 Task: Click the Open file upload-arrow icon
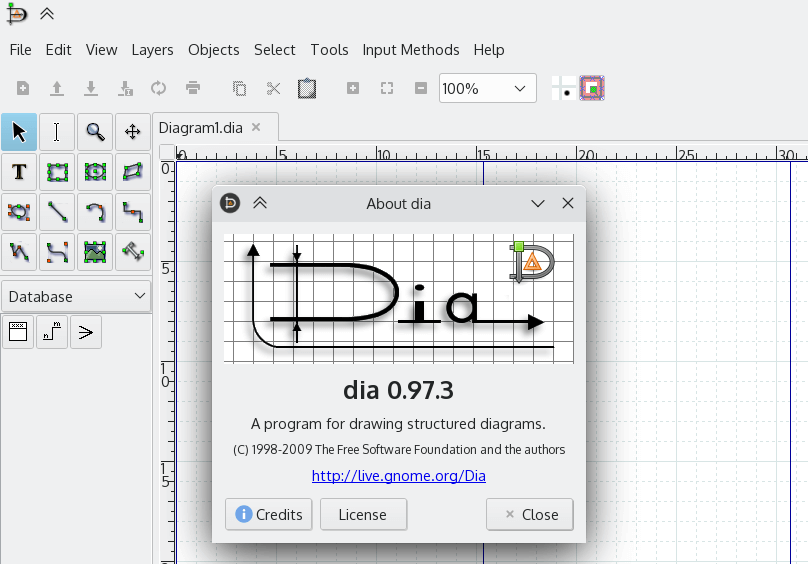[57, 89]
